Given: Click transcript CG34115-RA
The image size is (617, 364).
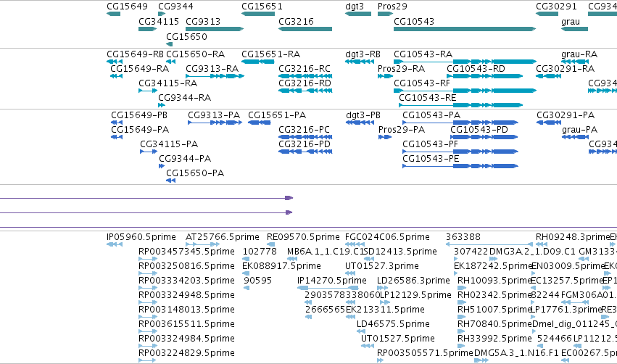Looking at the screenshot, I should [168, 83].
